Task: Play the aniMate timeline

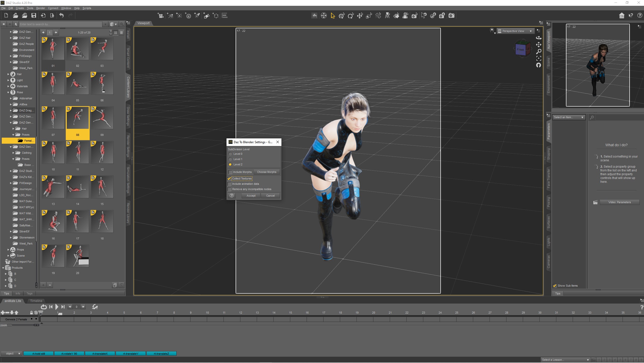Action: pyautogui.click(x=57, y=307)
